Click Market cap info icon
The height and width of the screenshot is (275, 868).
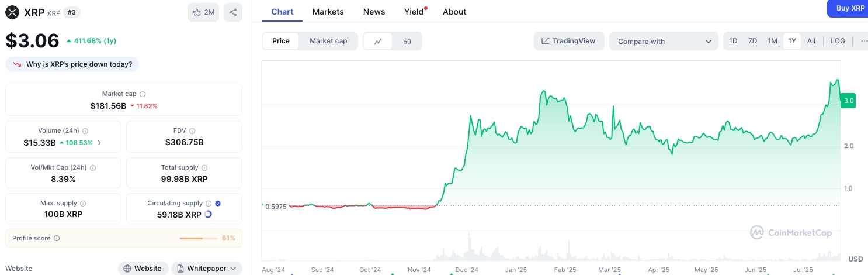click(143, 94)
